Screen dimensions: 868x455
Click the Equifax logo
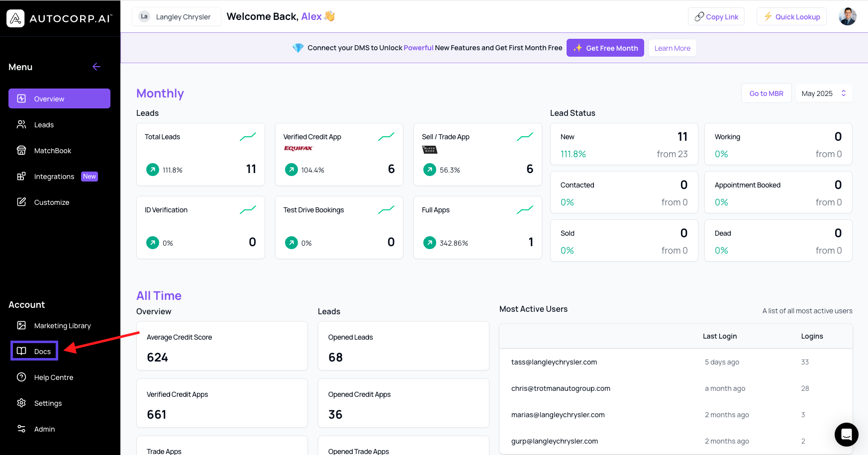point(298,148)
